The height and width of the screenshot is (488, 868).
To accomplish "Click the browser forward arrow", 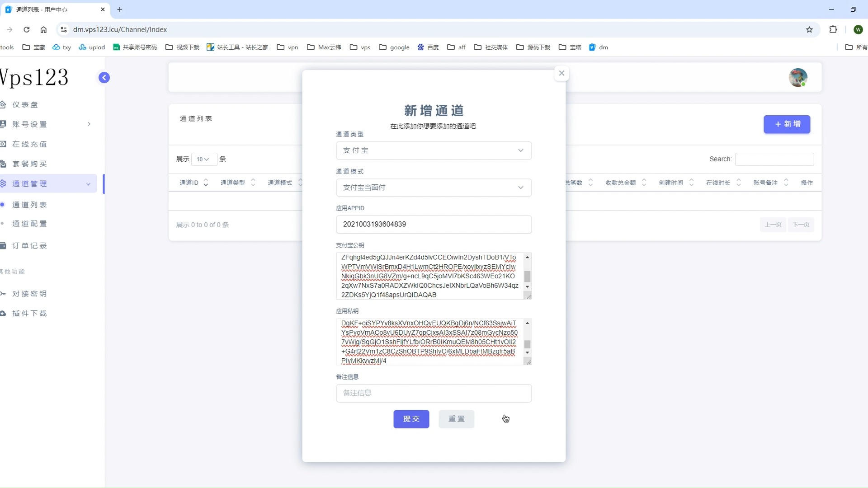I will [x=9, y=29].
